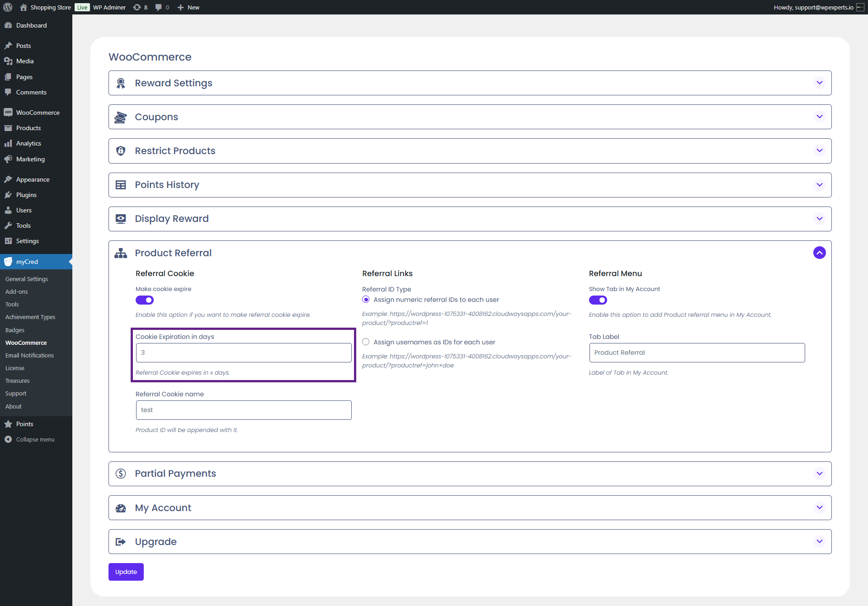Disable the Make cookie expire toggle
The height and width of the screenshot is (606, 868).
coord(145,300)
